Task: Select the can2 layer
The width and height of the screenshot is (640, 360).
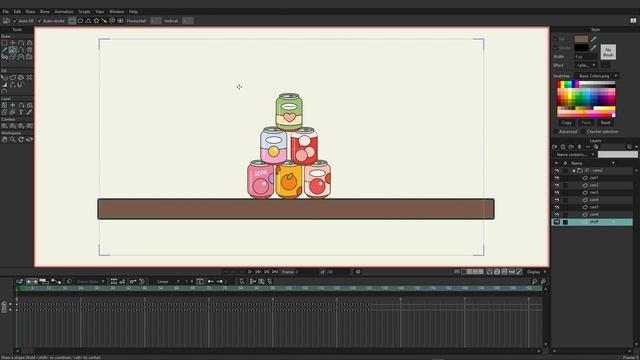Action: pyautogui.click(x=593, y=185)
